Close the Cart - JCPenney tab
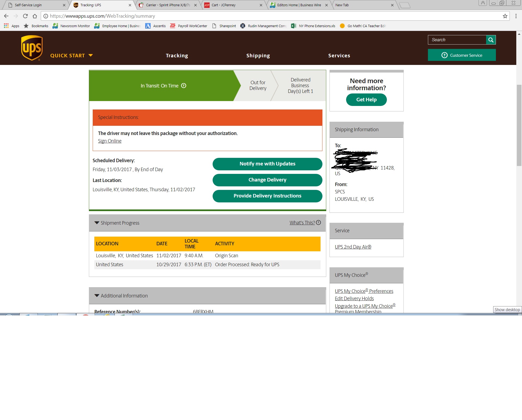Viewport: 522px width, 420px height. 261,5
